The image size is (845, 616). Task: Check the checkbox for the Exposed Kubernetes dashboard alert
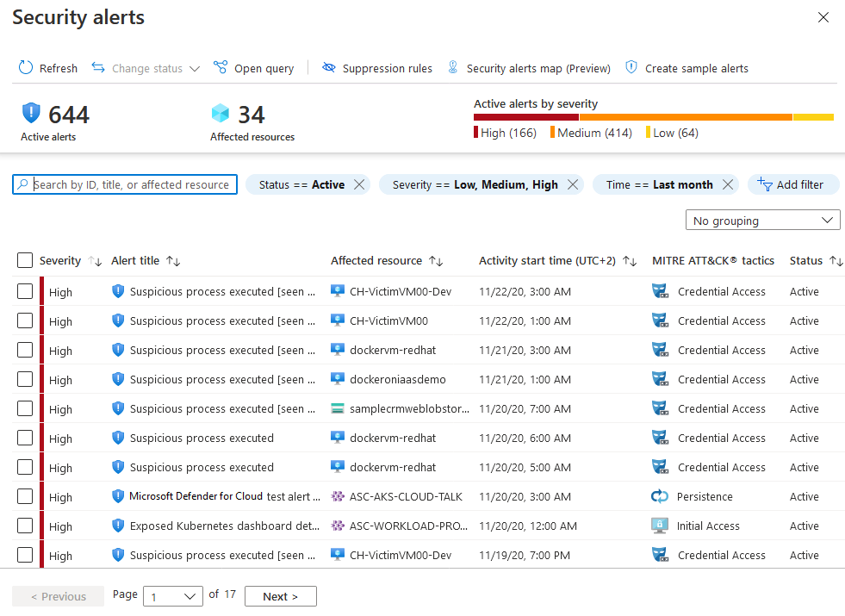(24, 526)
